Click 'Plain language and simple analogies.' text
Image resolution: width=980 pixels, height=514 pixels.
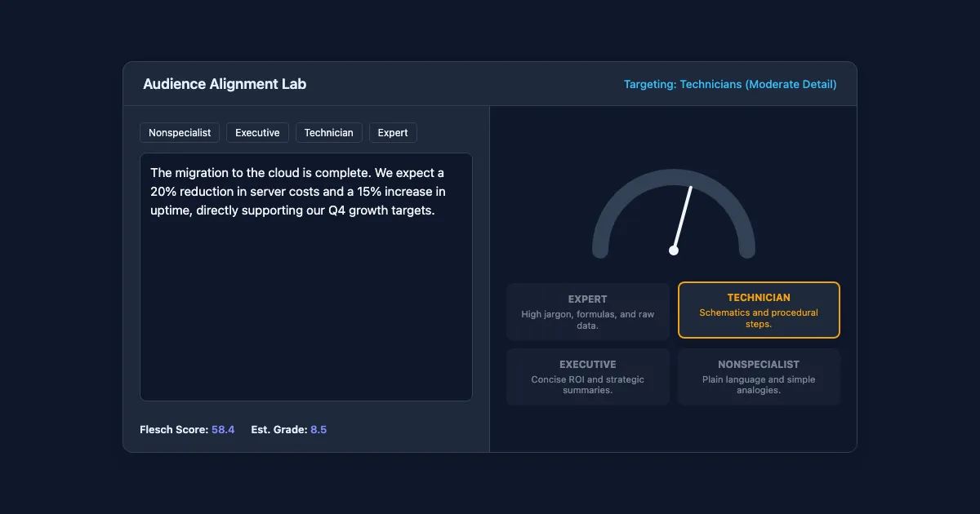coord(759,385)
